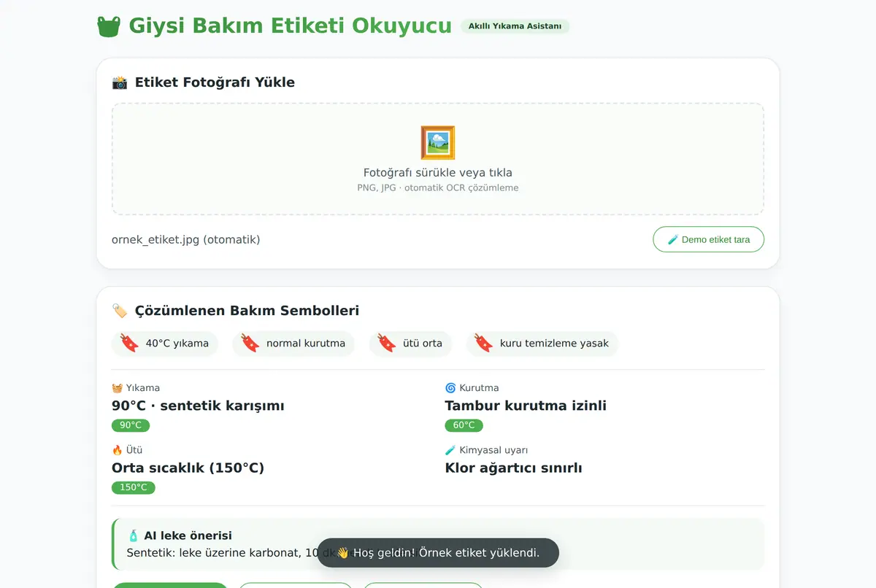Click the text Fotoğrafı sürükle veya tıkla

tap(438, 173)
